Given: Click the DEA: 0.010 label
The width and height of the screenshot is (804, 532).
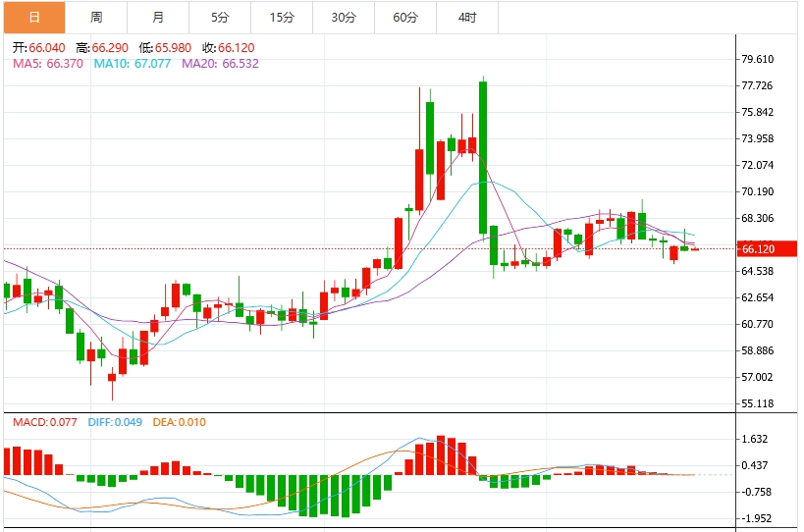Looking at the screenshot, I should [x=180, y=422].
